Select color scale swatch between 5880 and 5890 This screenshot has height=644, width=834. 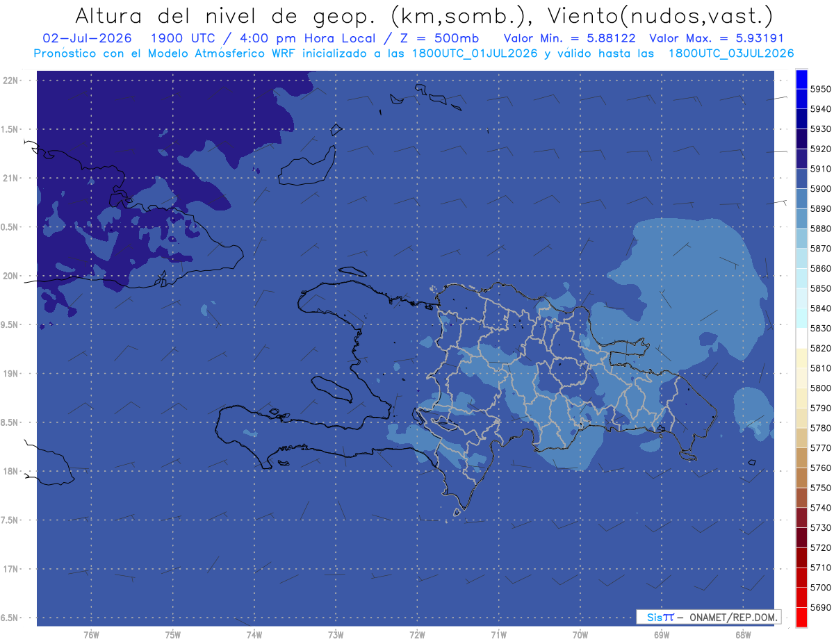pos(801,218)
